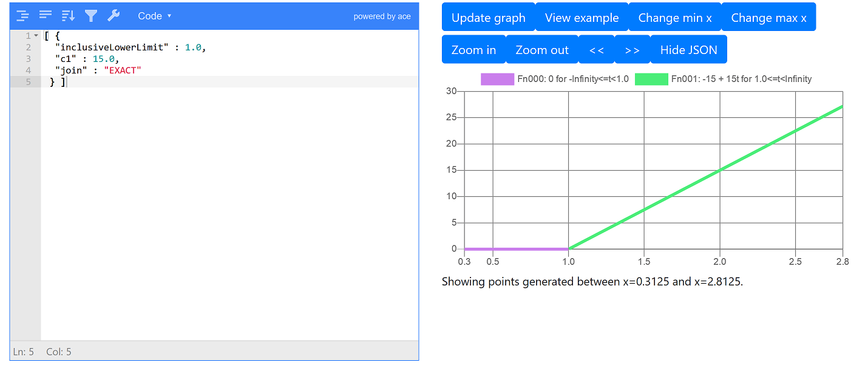The image size is (868, 365).
Task: Hide the JSON editor panel
Action: point(688,50)
